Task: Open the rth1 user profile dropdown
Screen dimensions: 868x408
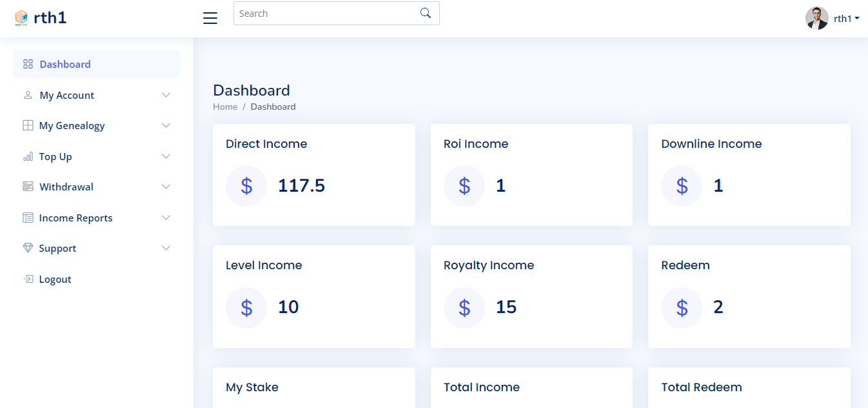Action: point(833,18)
